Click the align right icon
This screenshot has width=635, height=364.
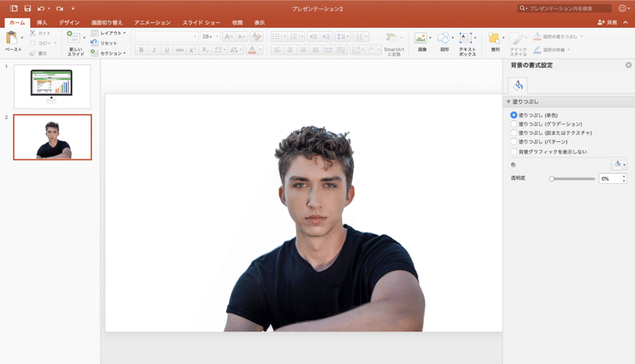(x=302, y=50)
